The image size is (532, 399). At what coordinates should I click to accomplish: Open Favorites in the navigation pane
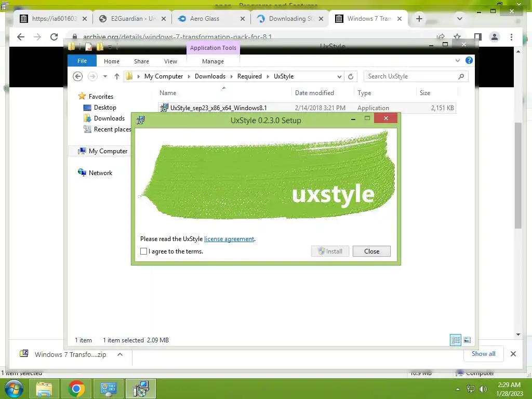pyautogui.click(x=101, y=97)
